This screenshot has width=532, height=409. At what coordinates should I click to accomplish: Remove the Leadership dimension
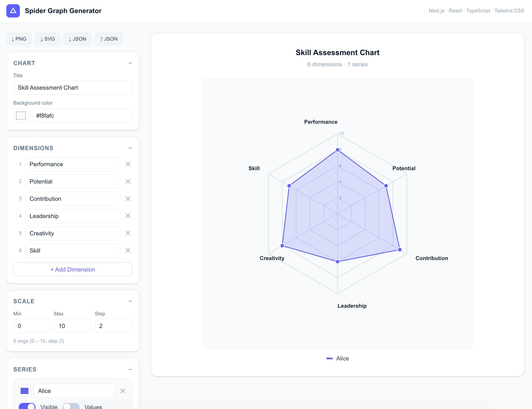pyautogui.click(x=128, y=216)
